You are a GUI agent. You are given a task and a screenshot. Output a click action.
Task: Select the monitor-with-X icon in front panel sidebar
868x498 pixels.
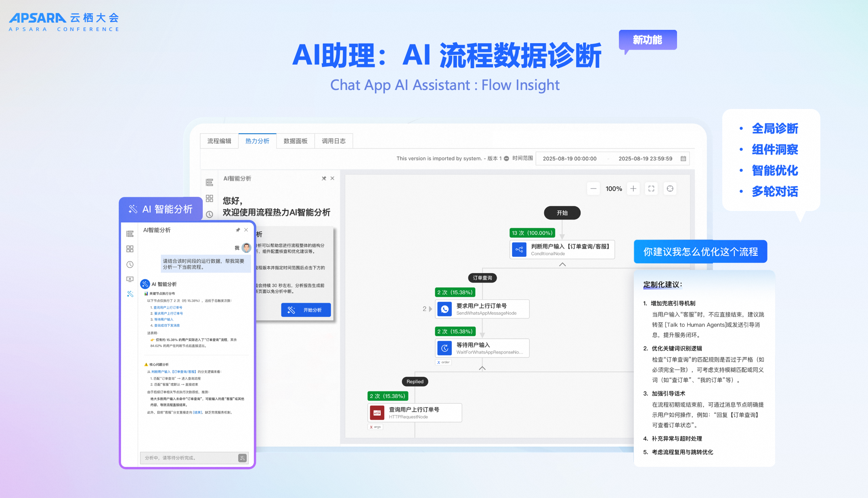tap(130, 279)
